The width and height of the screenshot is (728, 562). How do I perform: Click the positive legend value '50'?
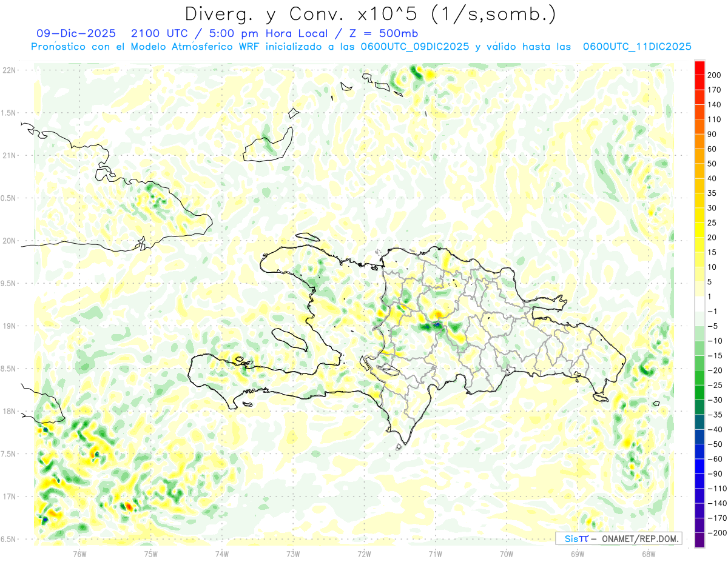coord(712,164)
